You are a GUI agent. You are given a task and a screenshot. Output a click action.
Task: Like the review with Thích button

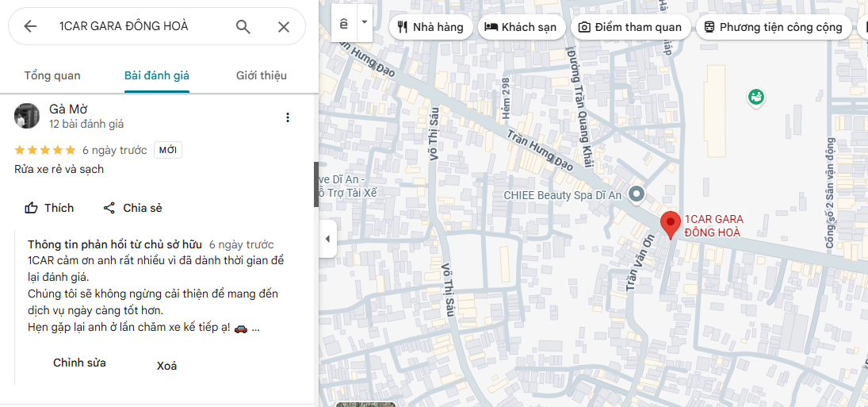point(49,208)
